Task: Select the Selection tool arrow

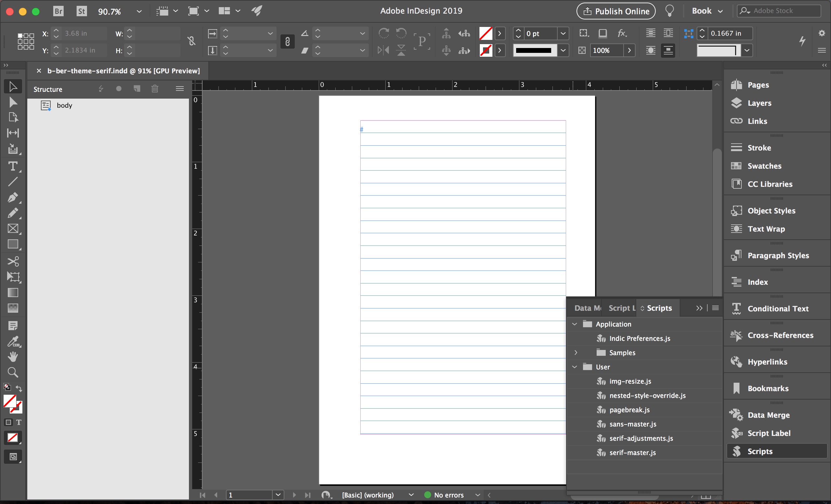Action: 13,87
